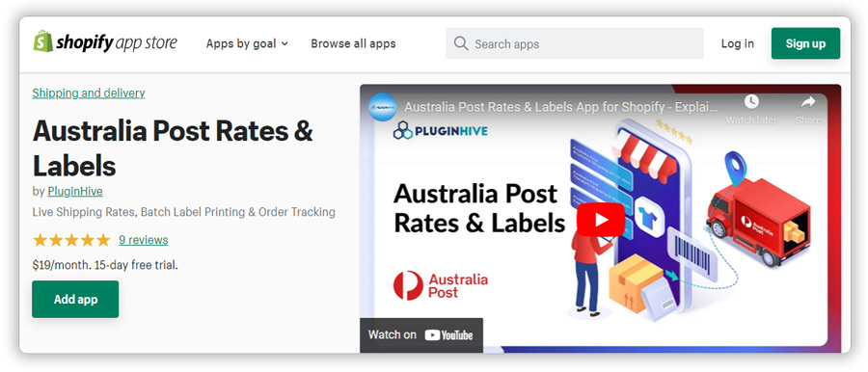Click the video title text in player
This screenshot has height=372, width=868.
tap(560, 106)
